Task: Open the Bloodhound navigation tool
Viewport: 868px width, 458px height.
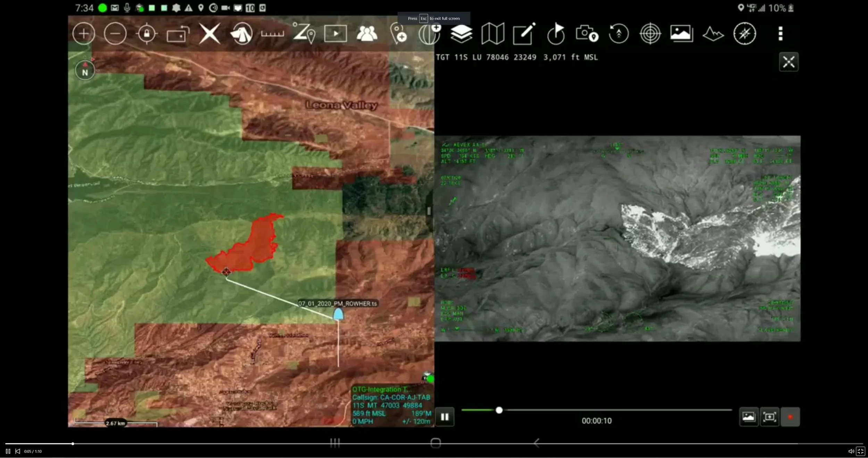Action: (241, 34)
